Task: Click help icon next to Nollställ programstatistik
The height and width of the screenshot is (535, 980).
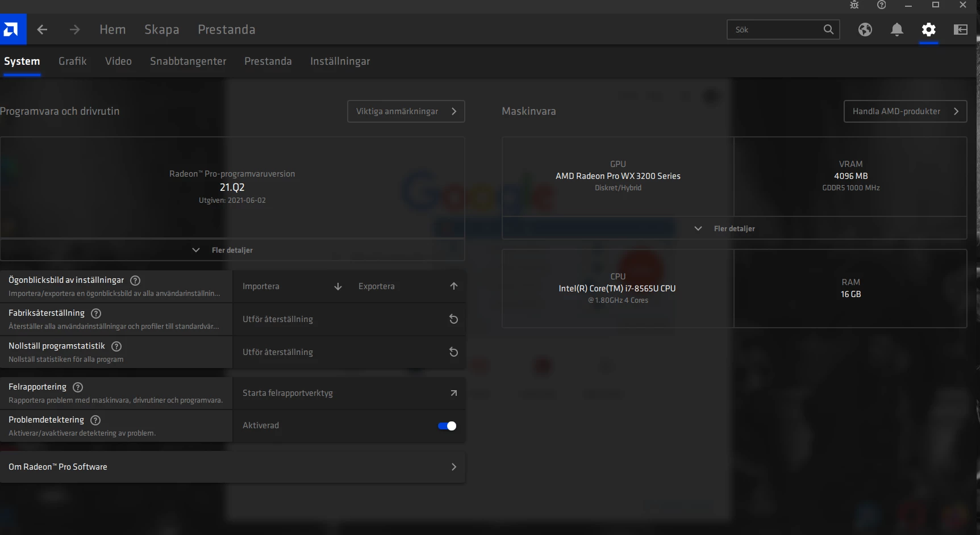Action: coord(116,346)
